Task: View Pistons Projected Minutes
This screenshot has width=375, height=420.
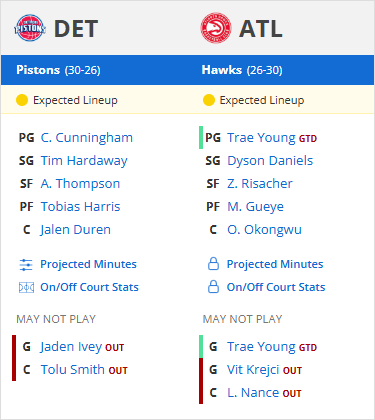Action: pos(88,264)
